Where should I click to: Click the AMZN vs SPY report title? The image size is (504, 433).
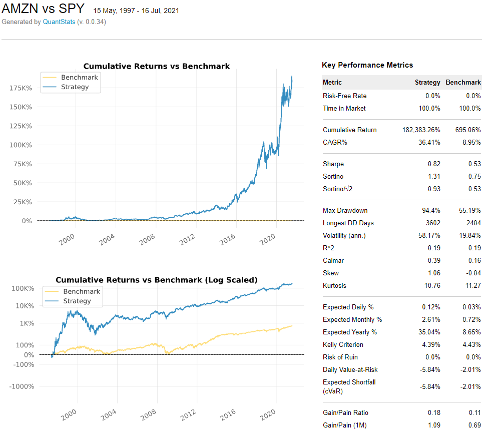43,9
